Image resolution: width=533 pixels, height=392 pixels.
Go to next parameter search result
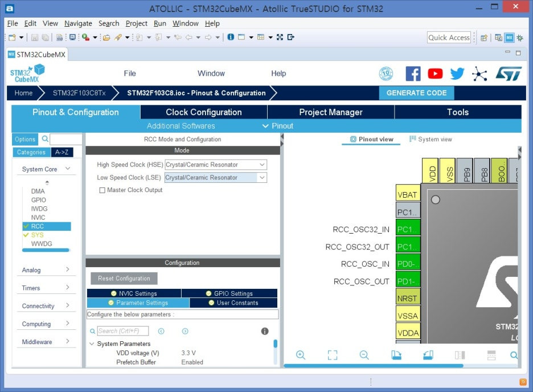[185, 331]
